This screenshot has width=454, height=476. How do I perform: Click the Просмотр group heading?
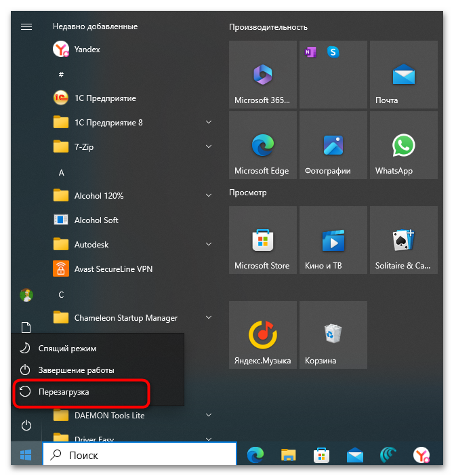click(x=248, y=193)
